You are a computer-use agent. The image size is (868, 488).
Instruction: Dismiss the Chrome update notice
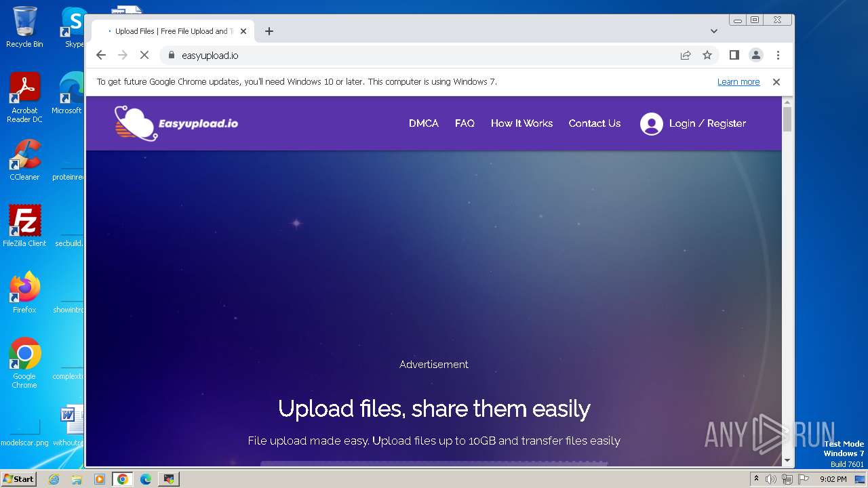(776, 82)
